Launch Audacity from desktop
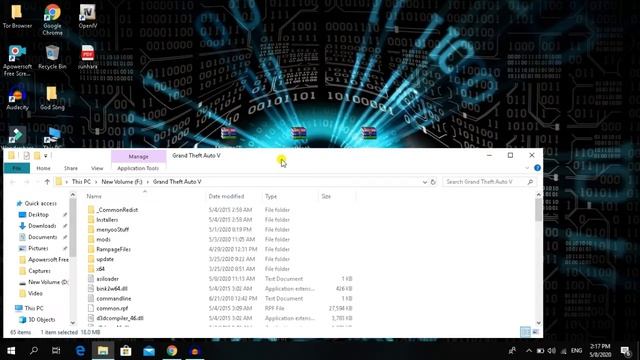 (x=17, y=98)
